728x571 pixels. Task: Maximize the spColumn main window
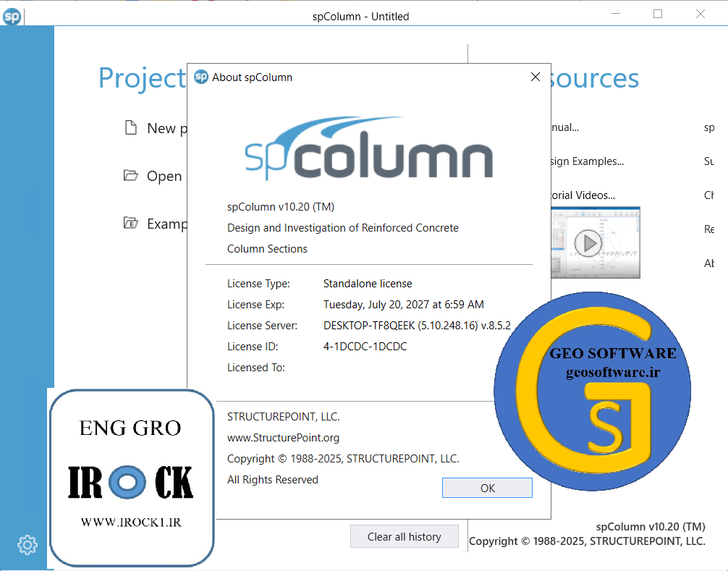[x=658, y=14]
